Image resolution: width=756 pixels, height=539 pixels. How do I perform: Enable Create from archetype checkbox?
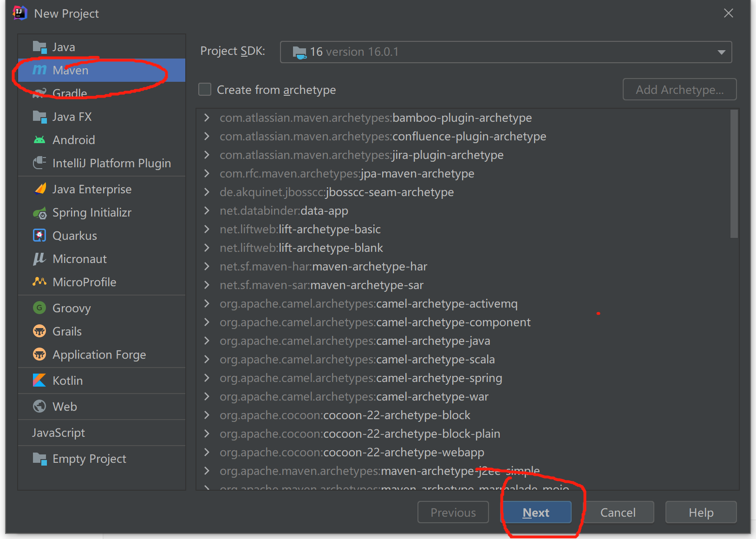click(x=205, y=89)
